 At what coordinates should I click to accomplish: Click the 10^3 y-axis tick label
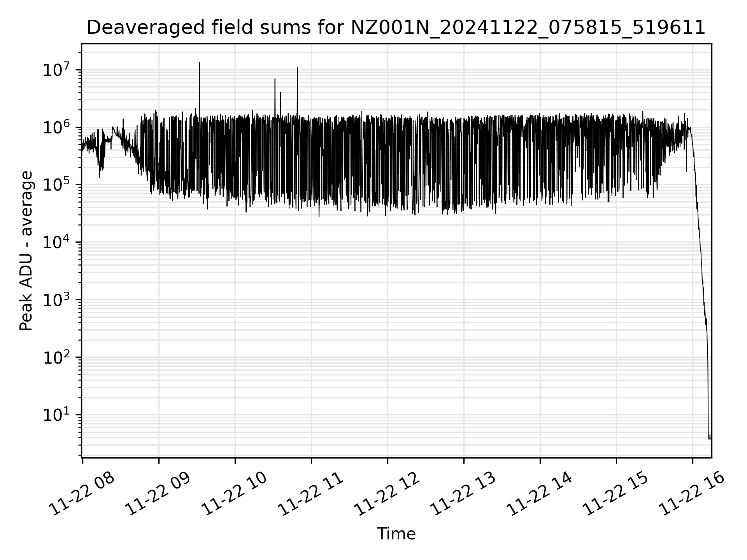(57, 300)
